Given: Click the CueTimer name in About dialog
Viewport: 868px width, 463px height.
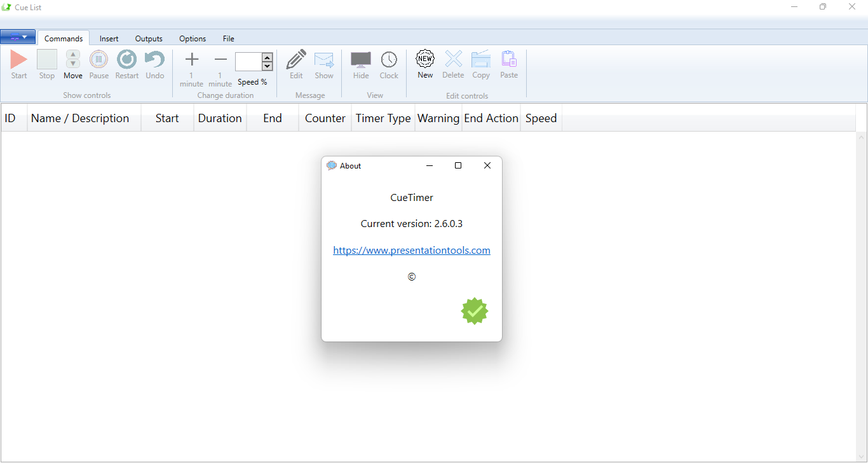Looking at the screenshot, I should [x=412, y=198].
